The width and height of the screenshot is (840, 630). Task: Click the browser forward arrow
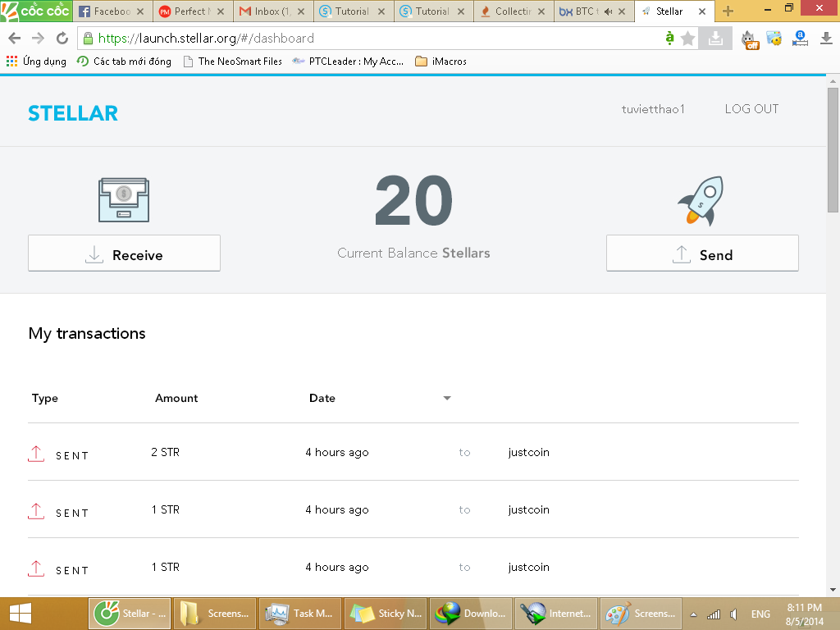(38, 38)
